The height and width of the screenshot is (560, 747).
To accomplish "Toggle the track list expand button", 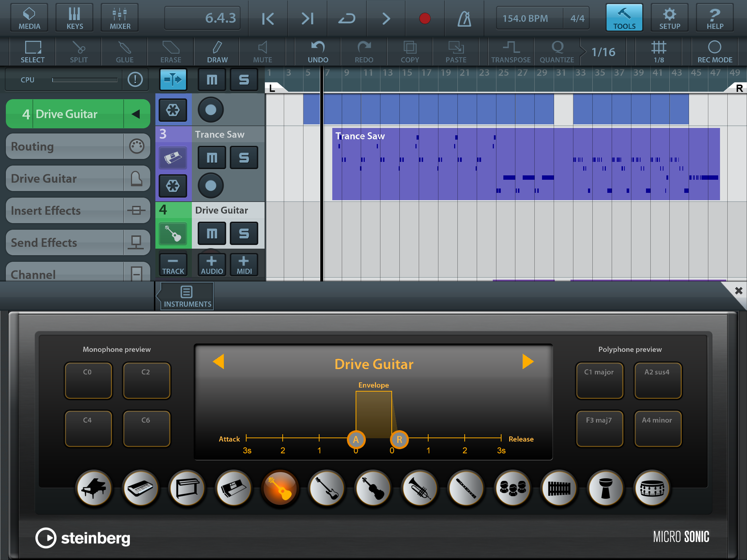I will pos(173,79).
